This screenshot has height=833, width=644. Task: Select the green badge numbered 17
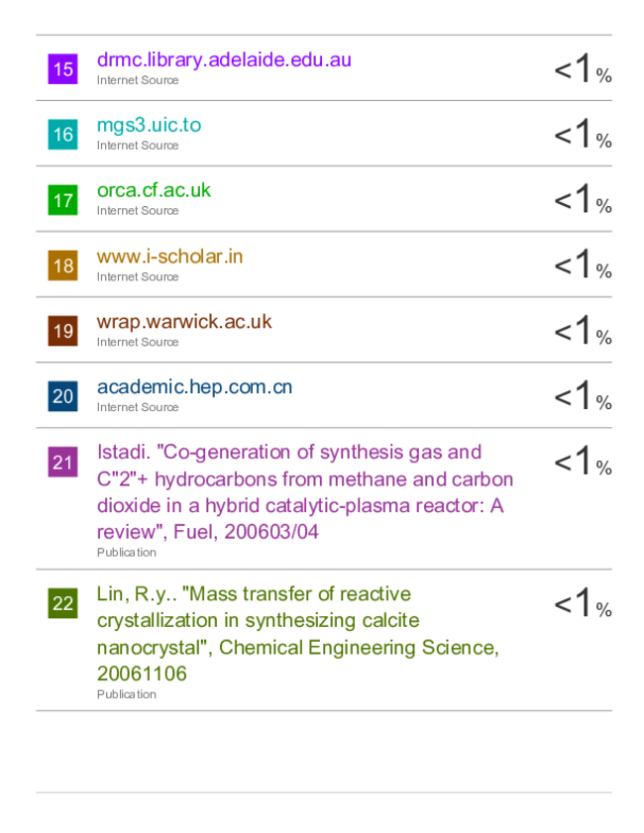click(62, 200)
